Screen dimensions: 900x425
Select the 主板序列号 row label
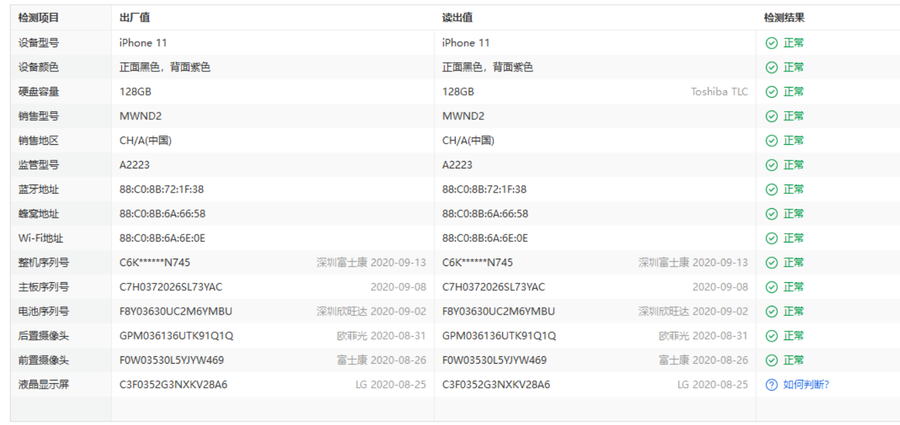pyautogui.click(x=44, y=287)
